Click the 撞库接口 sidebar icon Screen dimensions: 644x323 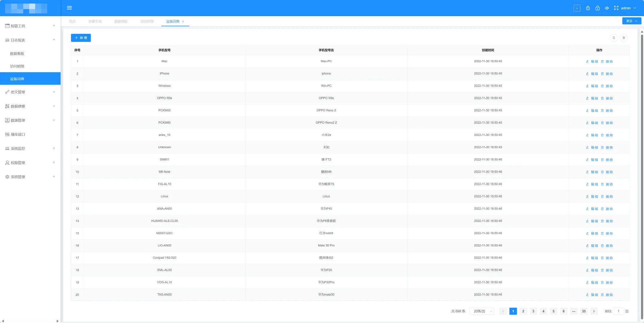pos(7,135)
